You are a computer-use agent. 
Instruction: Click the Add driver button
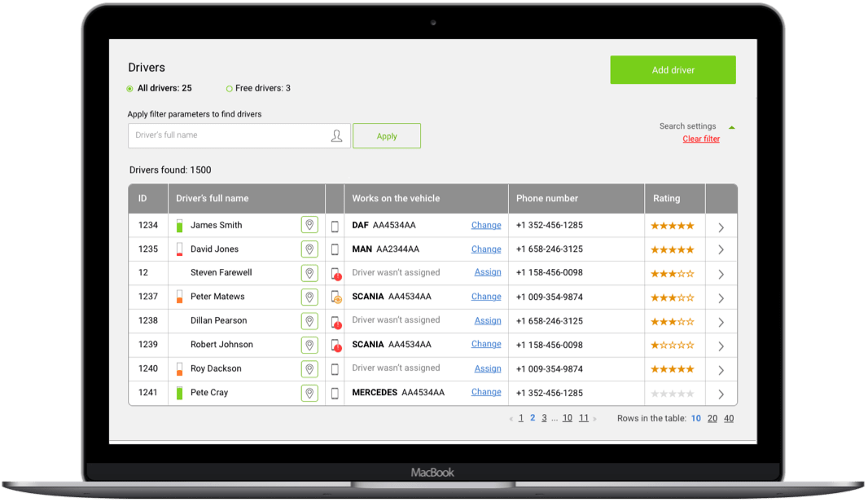pos(673,70)
